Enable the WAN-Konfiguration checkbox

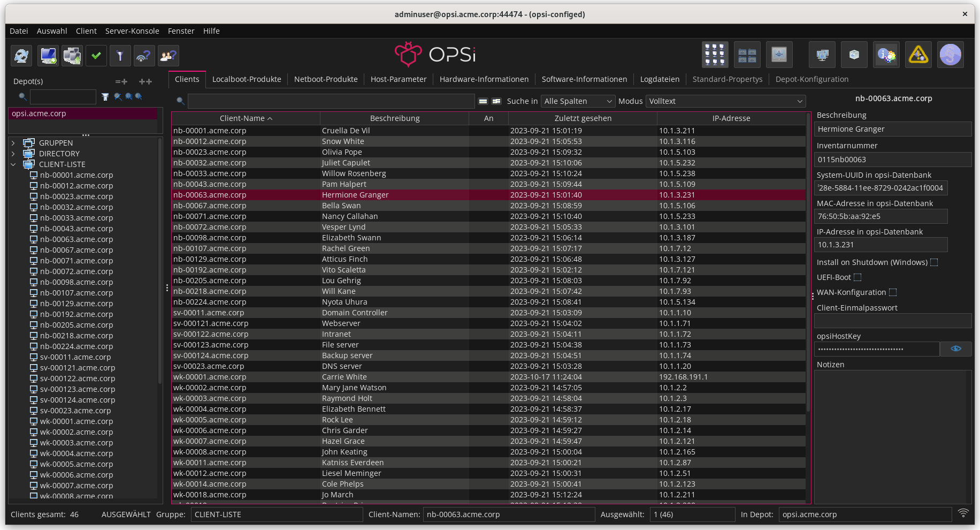coord(893,292)
